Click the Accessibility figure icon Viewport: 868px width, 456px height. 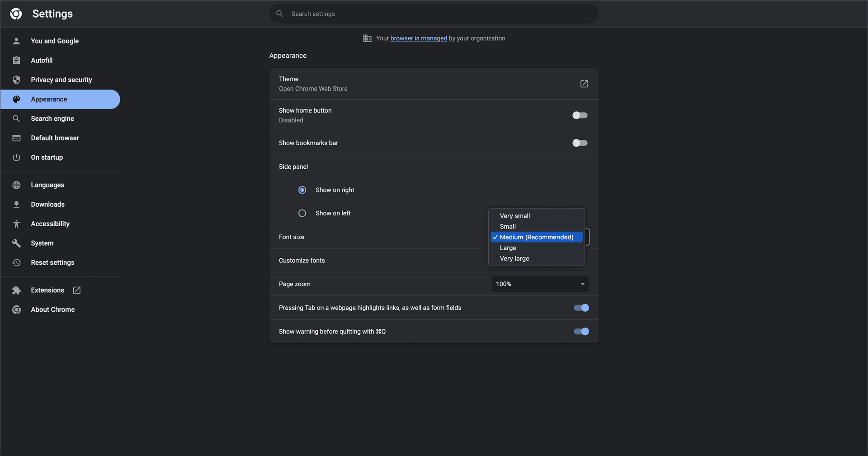click(16, 224)
